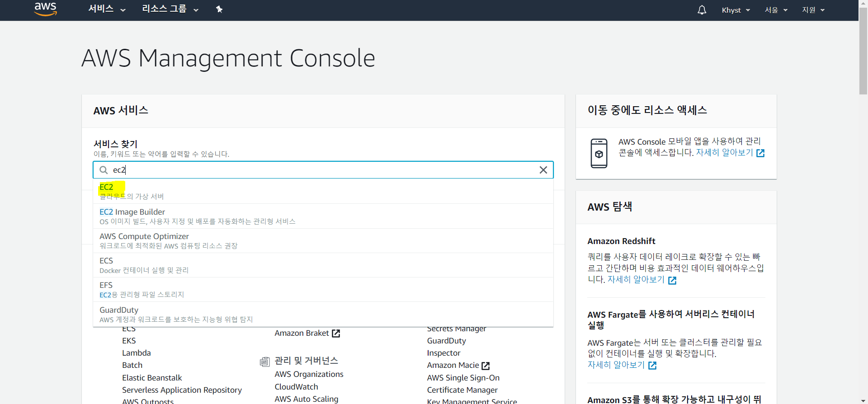Click the page vertical scrollbar thumb
The height and width of the screenshot is (404, 868).
[x=863, y=51]
